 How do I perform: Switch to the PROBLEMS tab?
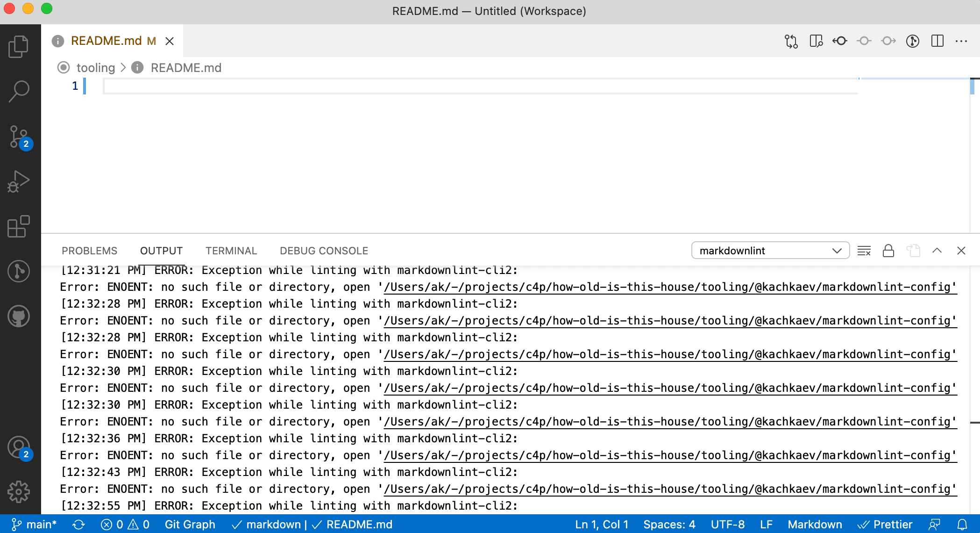[90, 251]
